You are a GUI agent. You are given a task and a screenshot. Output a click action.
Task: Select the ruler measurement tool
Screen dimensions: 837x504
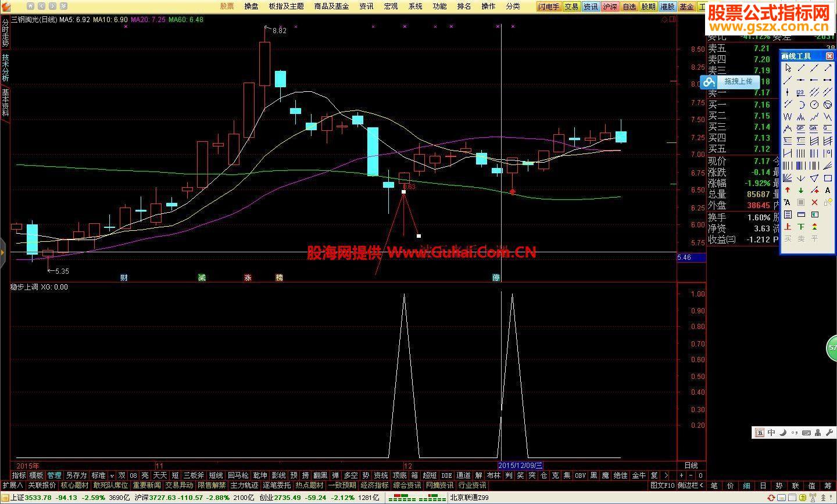801,215
